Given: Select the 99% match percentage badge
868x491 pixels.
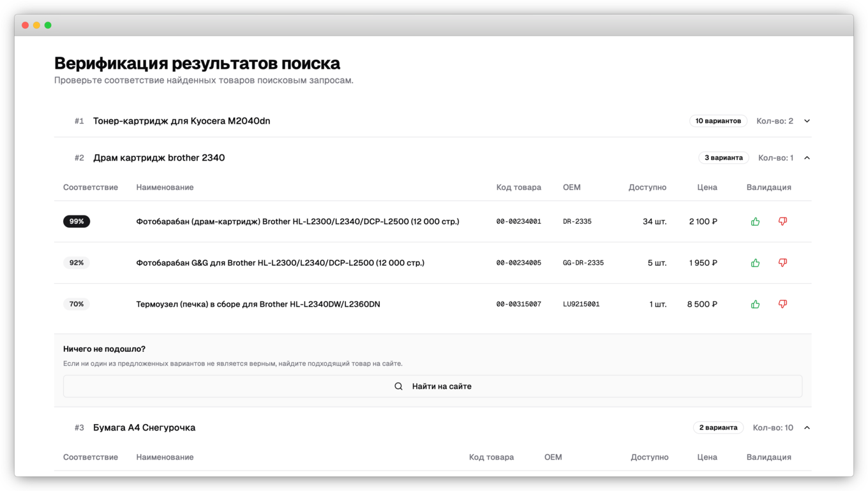Looking at the screenshot, I should pyautogui.click(x=77, y=221).
